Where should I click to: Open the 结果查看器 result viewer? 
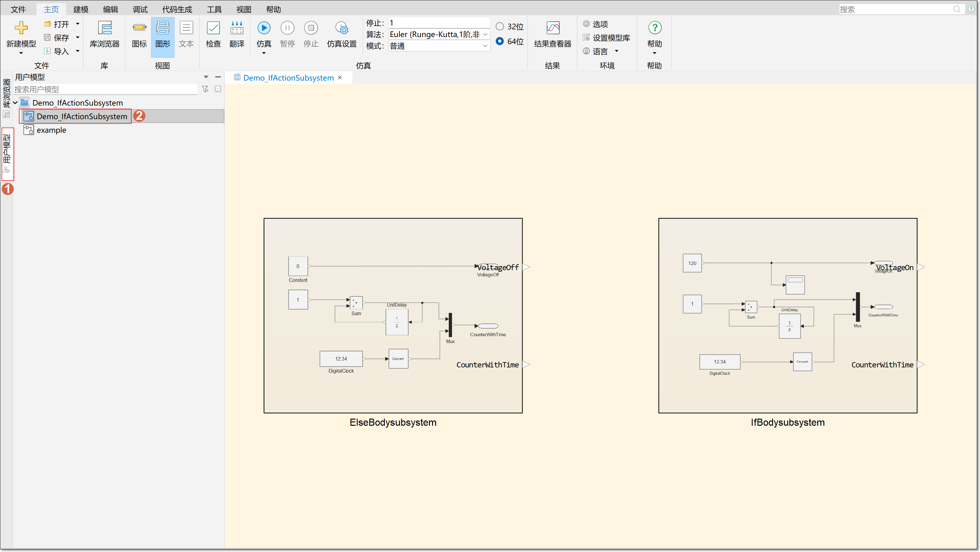(x=553, y=28)
